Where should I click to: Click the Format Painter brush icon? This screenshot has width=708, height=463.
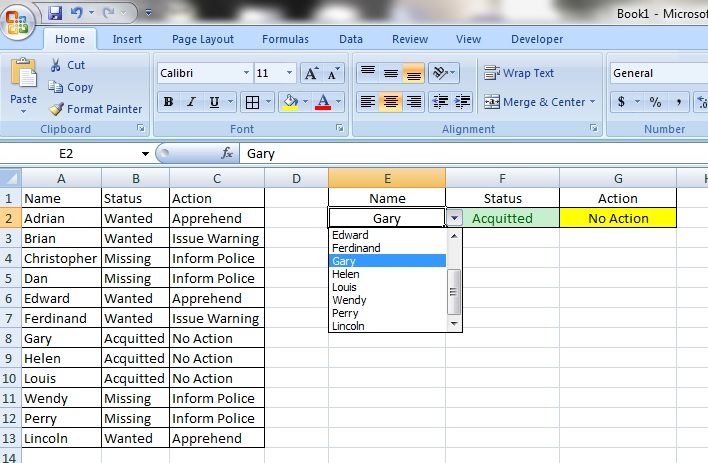click(56, 109)
